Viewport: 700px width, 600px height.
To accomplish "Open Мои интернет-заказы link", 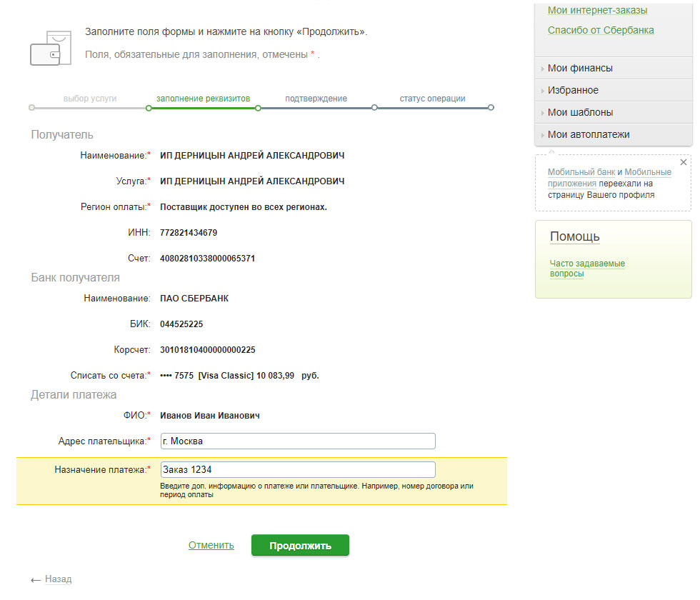I will coord(597,10).
